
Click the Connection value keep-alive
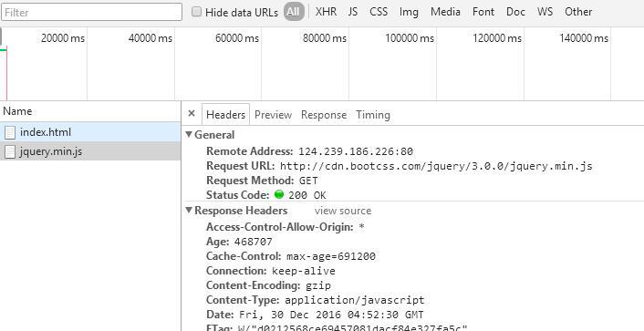click(x=304, y=271)
